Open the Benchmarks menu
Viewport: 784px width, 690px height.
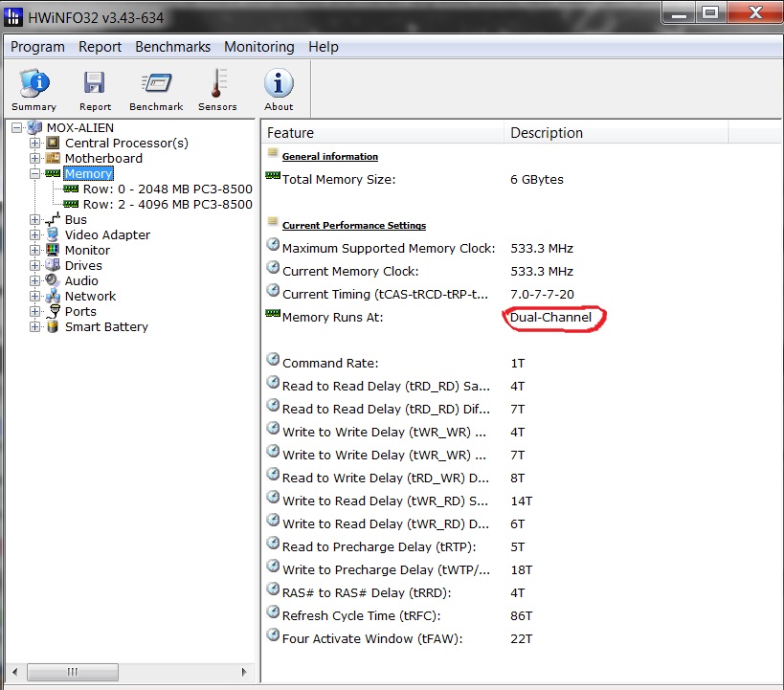[173, 47]
